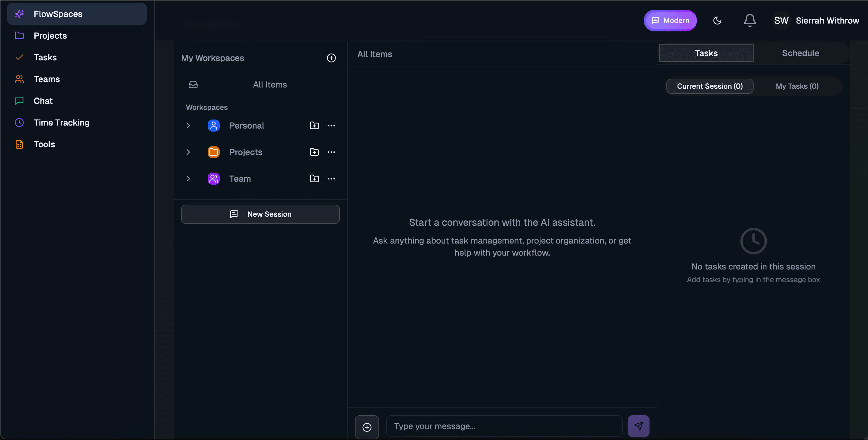
Task: Open FlowSpaces in the sidebar menu
Action: tap(77, 14)
